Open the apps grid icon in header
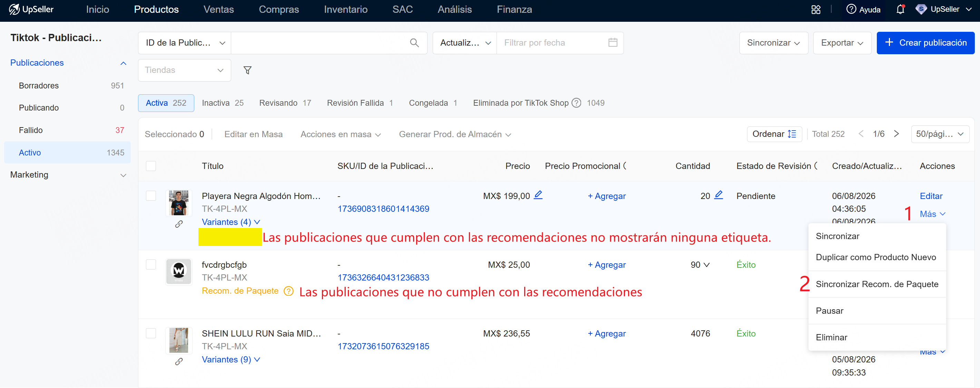 coord(816,10)
